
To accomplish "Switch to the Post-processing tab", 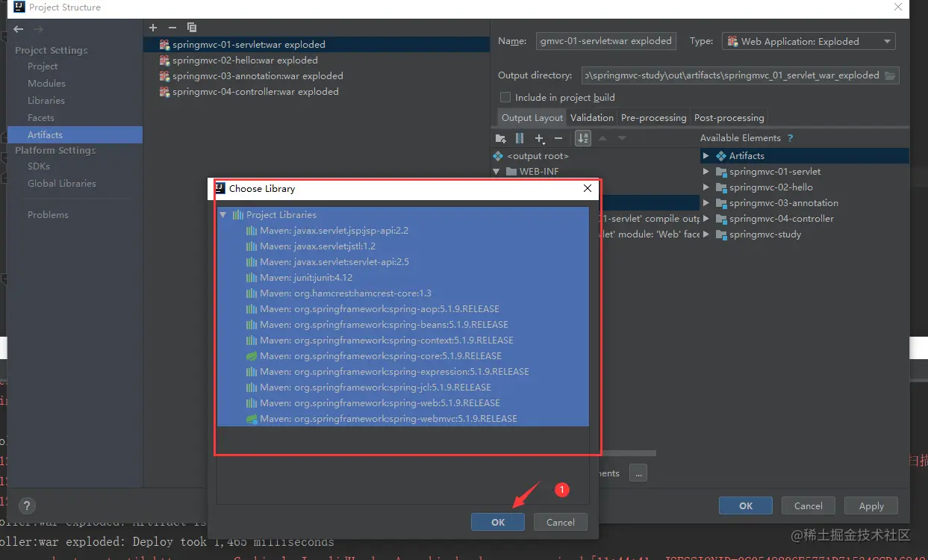I will 729,118.
